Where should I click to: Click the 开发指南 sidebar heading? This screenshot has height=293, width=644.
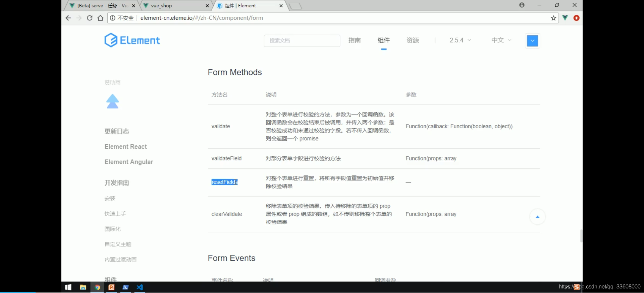pyautogui.click(x=117, y=183)
